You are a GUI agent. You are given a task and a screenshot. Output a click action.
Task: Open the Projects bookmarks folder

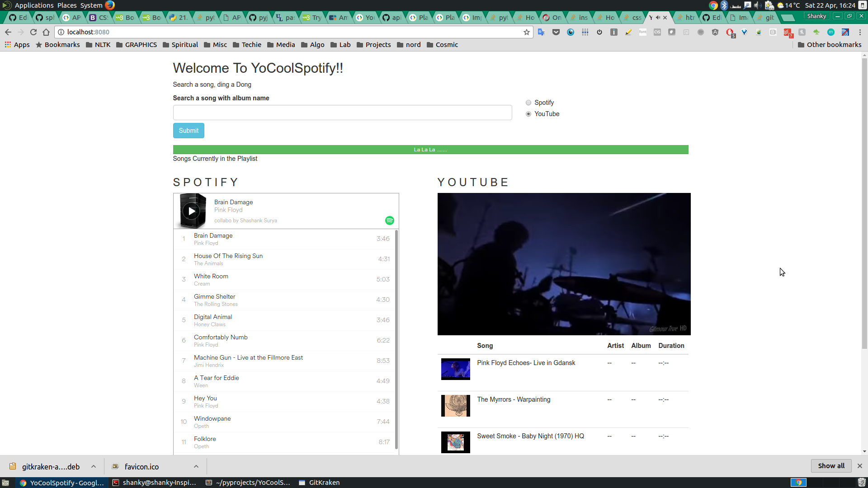click(x=373, y=45)
